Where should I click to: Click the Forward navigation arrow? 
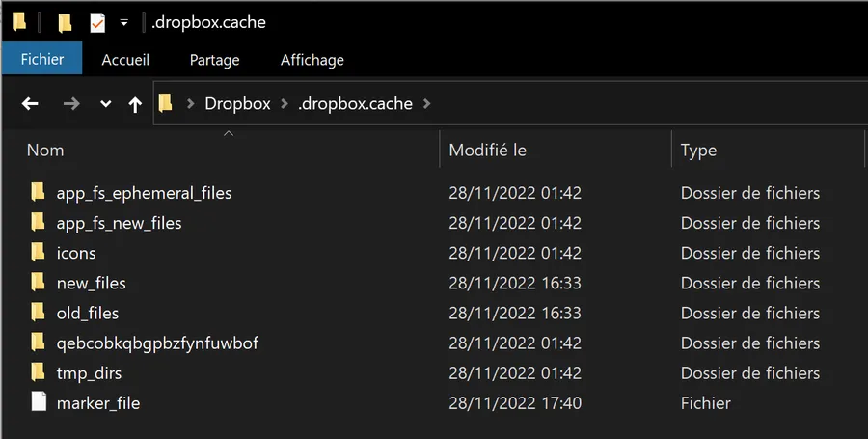coord(71,103)
